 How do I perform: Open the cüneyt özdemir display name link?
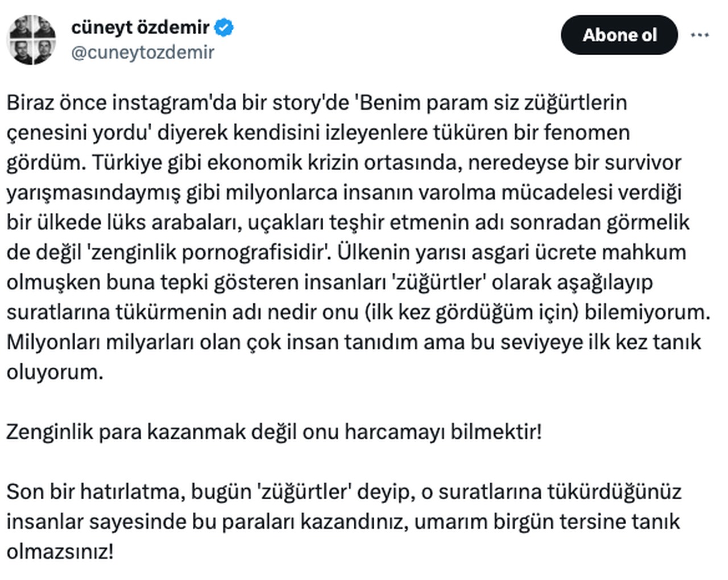point(140,27)
